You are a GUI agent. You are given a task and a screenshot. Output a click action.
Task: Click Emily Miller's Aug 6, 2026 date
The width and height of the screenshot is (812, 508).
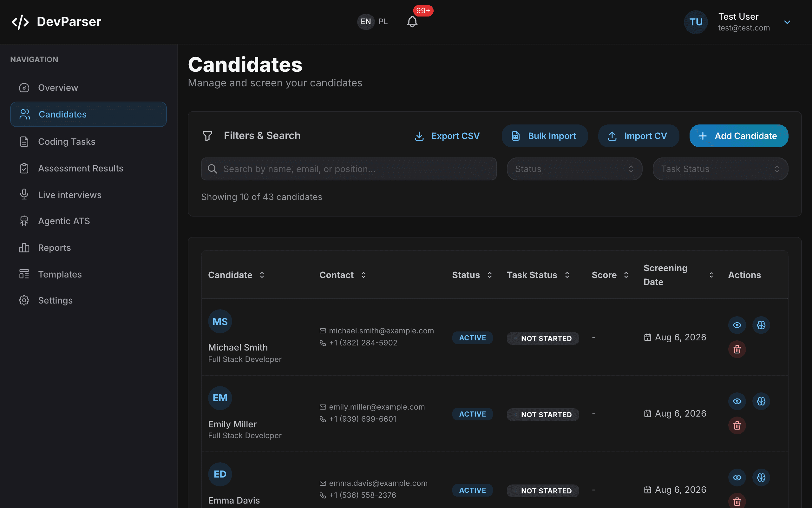click(680, 413)
